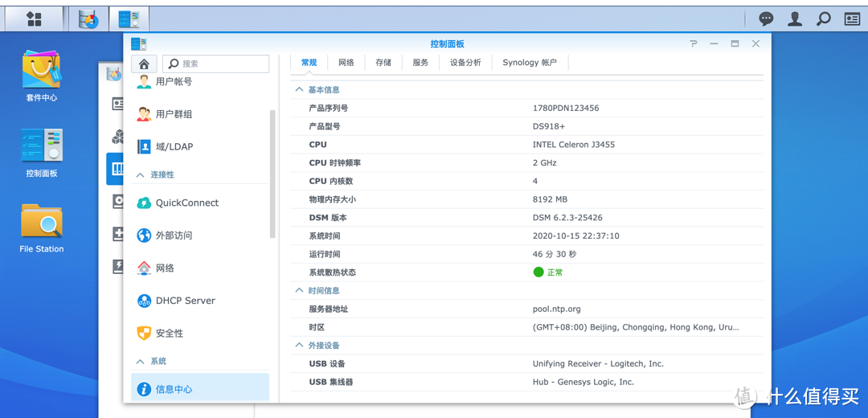Viewport: 868px width, 418px height.
Task: Click server address pool.ntp.org
Action: pyautogui.click(x=556, y=309)
